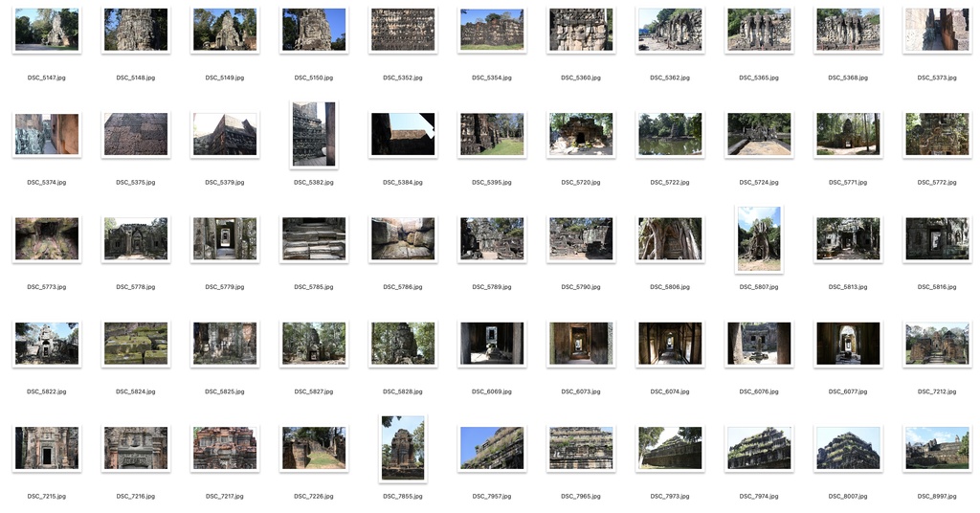Click the file name DSC_5395.jpg
The image size is (980, 513).
pyautogui.click(x=492, y=183)
